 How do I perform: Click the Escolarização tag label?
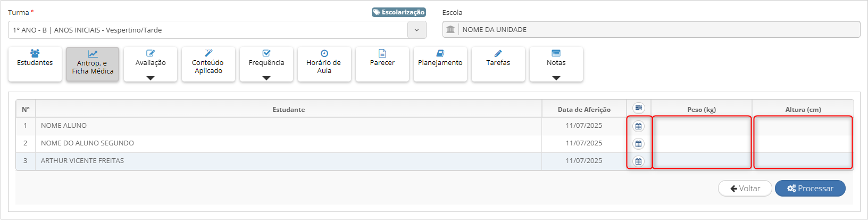coord(399,12)
